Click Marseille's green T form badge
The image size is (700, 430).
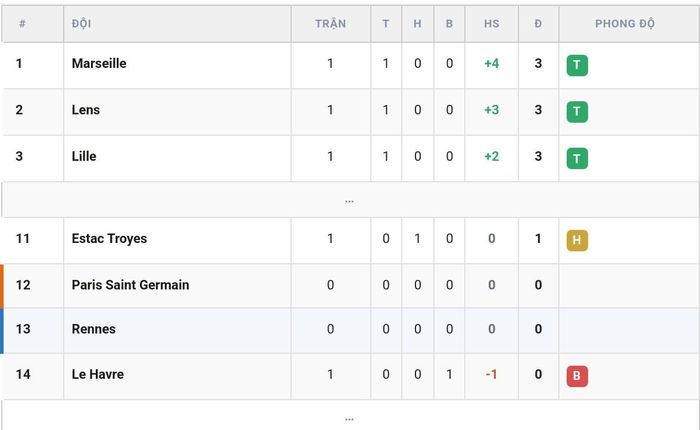click(577, 65)
